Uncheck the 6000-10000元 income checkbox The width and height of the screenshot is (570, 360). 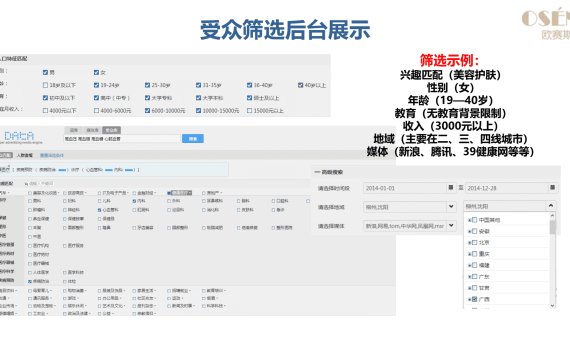pos(147,111)
